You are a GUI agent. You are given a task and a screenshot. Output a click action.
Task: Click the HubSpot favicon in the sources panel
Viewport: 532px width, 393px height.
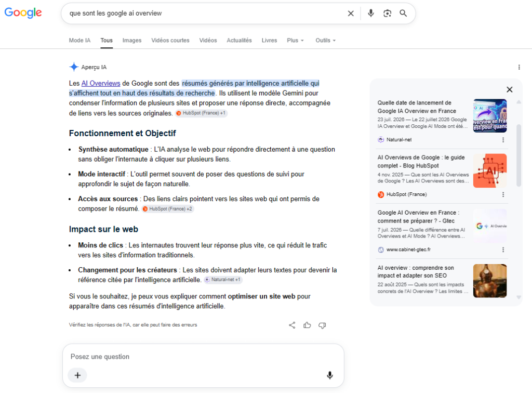[x=381, y=194]
